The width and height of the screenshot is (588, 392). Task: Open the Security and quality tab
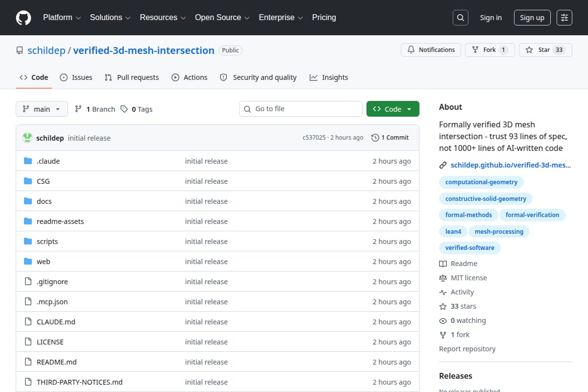coord(258,77)
